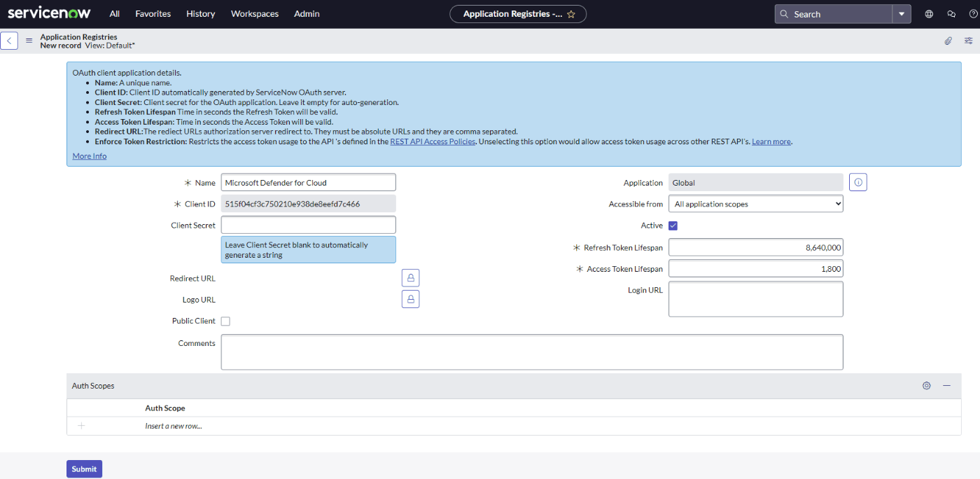Click the search magnifier icon
The width and height of the screenshot is (980, 479).
point(785,14)
